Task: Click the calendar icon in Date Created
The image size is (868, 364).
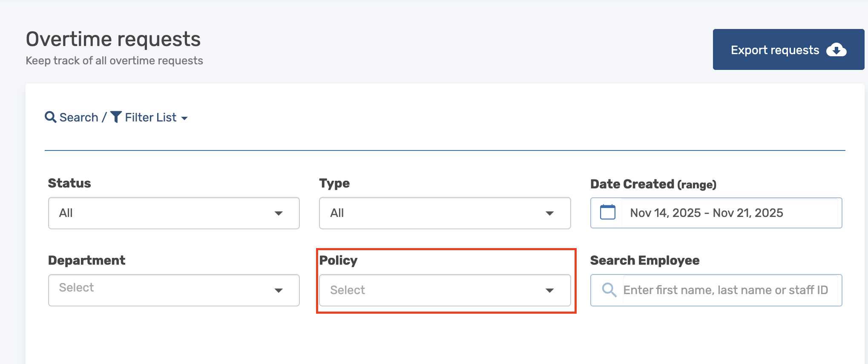Action: (607, 212)
